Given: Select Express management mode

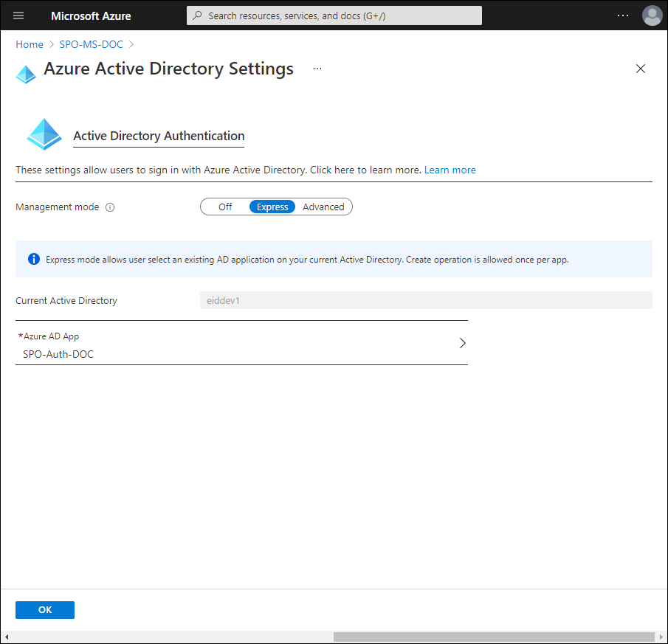Looking at the screenshot, I should [272, 207].
